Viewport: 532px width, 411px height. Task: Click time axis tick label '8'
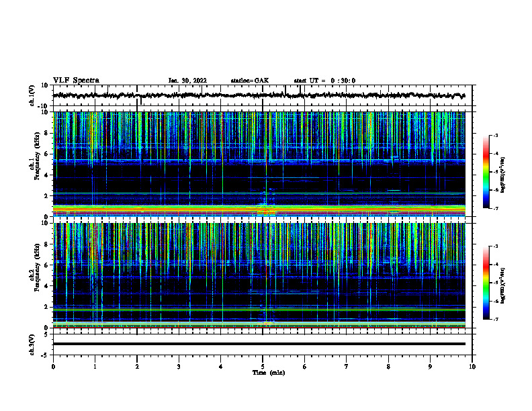coord(388,367)
